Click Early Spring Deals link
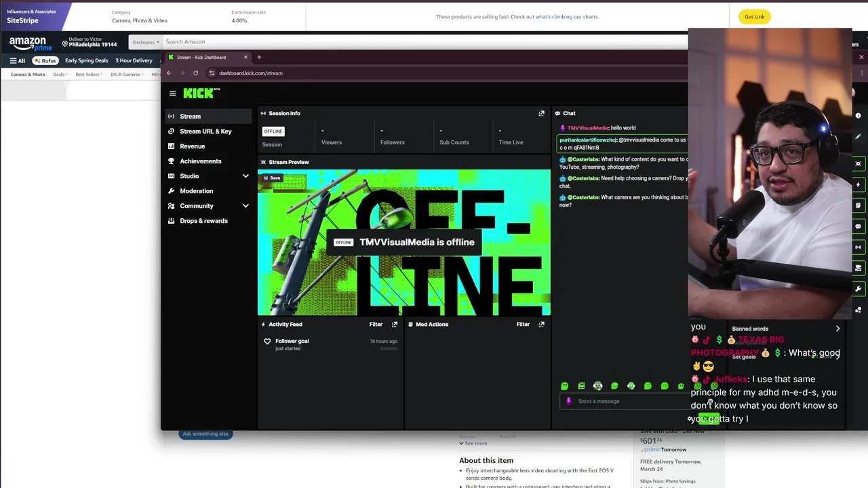 click(x=87, y=60)
